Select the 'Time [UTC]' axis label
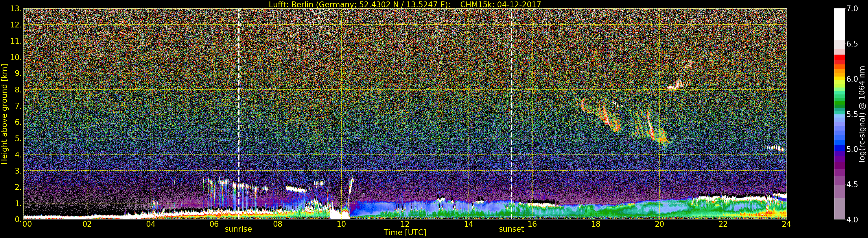868x238 pixels. click(x=405, y=233)
